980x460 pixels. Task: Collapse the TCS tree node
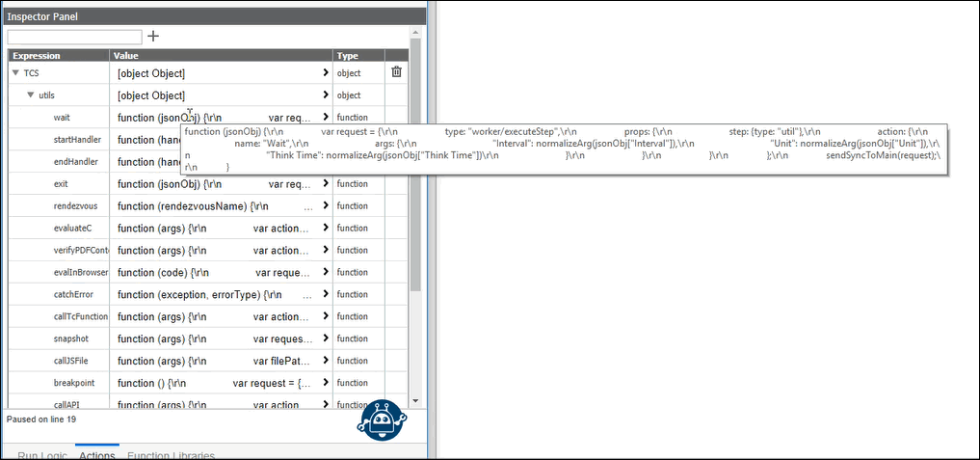15,72
